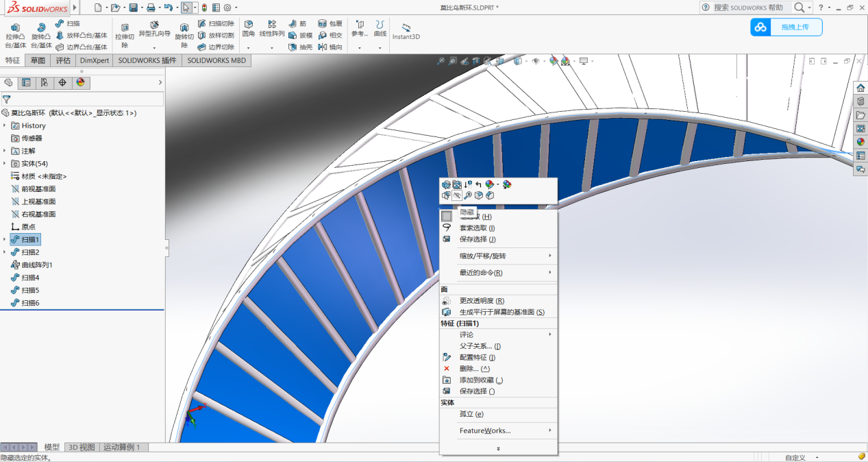
Task: Open the ConfigurationManager tab icon
Action: (44, 83)
